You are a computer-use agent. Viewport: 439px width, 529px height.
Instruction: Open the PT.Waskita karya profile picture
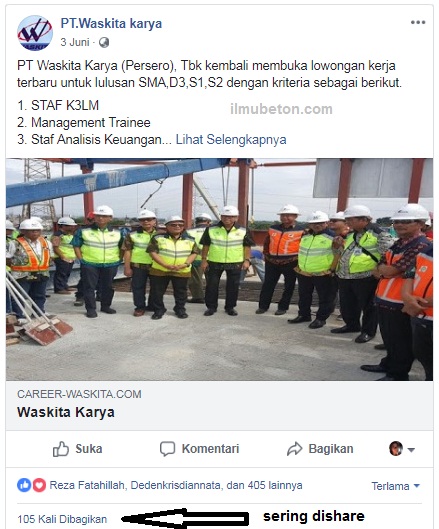pos(35,33)
